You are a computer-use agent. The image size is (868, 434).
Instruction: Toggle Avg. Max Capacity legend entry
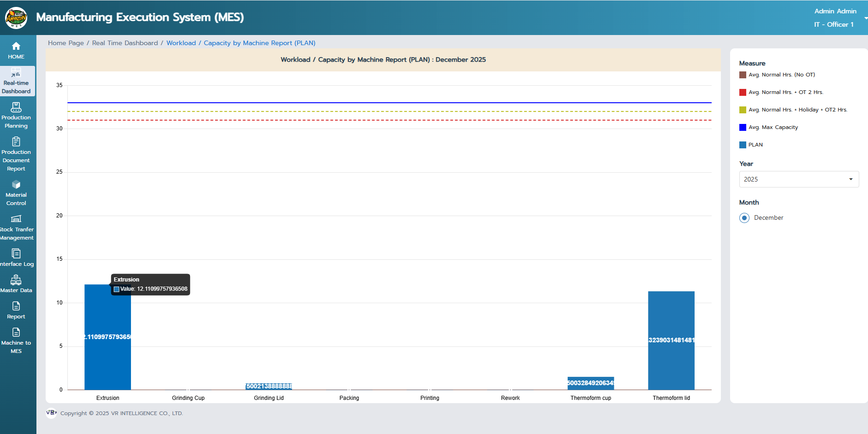743,127
